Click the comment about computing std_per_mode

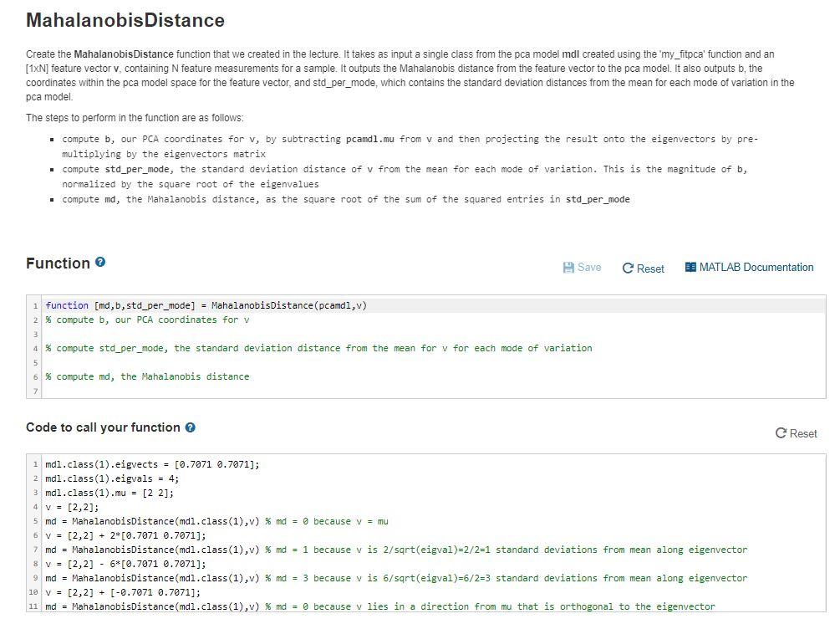tap(318, 348)
